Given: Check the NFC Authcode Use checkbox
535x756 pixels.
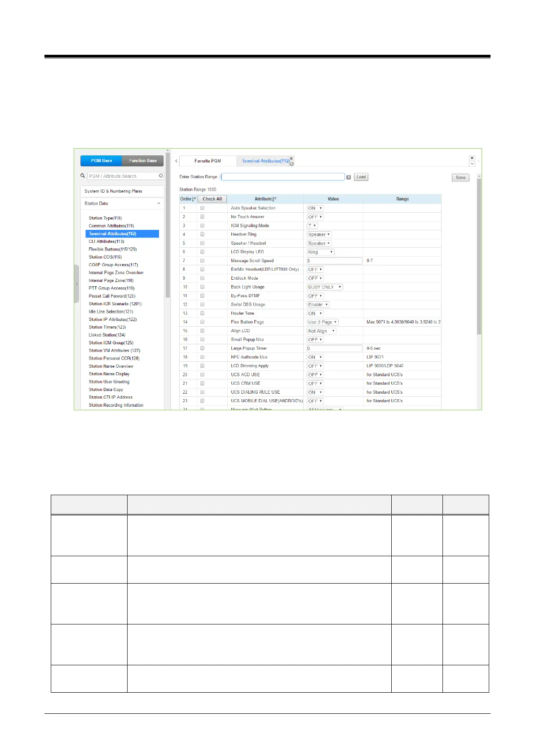Looking at the screenshot, I should (x=202, y=357).
